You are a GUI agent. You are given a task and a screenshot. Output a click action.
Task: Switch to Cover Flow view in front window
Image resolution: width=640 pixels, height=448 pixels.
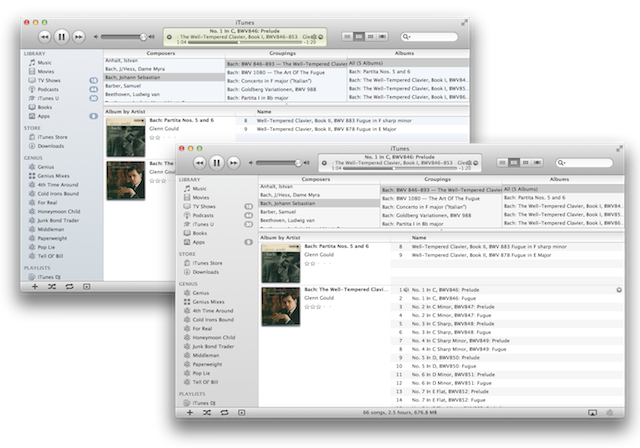point(537,162)
